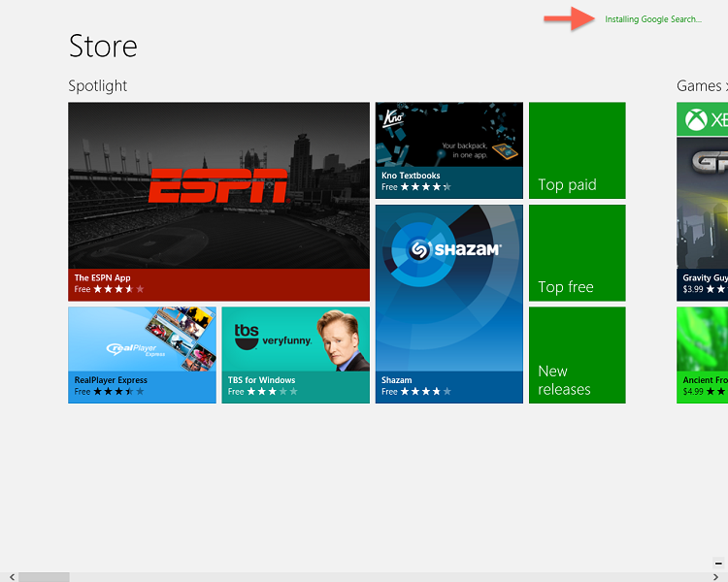Open the green Xbox logo tile

point(701,120)
